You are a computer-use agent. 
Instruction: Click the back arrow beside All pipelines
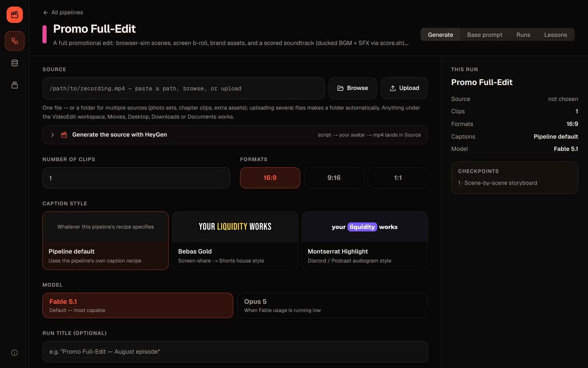point(46,13)
